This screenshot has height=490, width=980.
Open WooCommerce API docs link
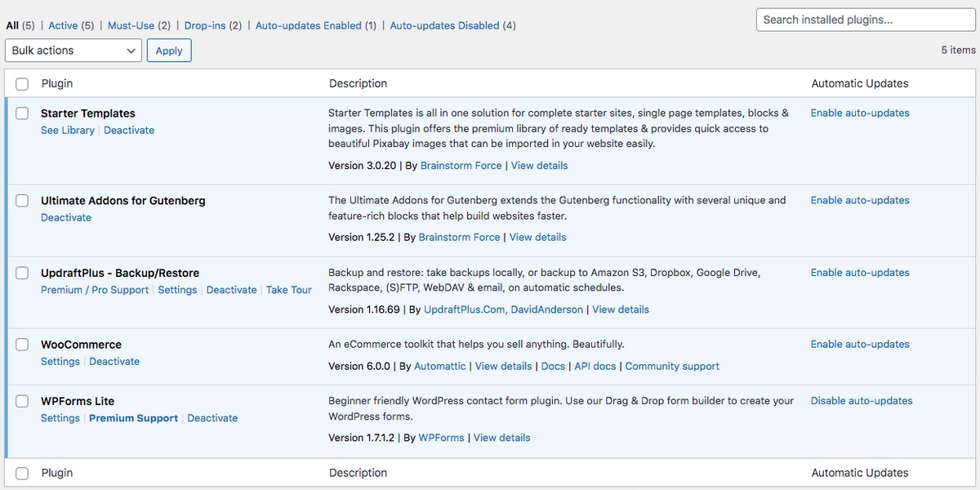[x=595, y=366]
